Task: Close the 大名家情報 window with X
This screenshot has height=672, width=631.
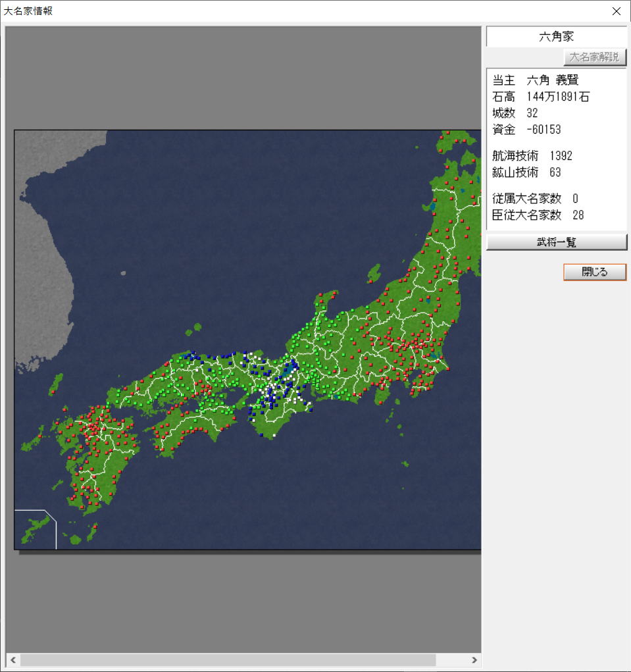Action: click(x=616, y=11)
